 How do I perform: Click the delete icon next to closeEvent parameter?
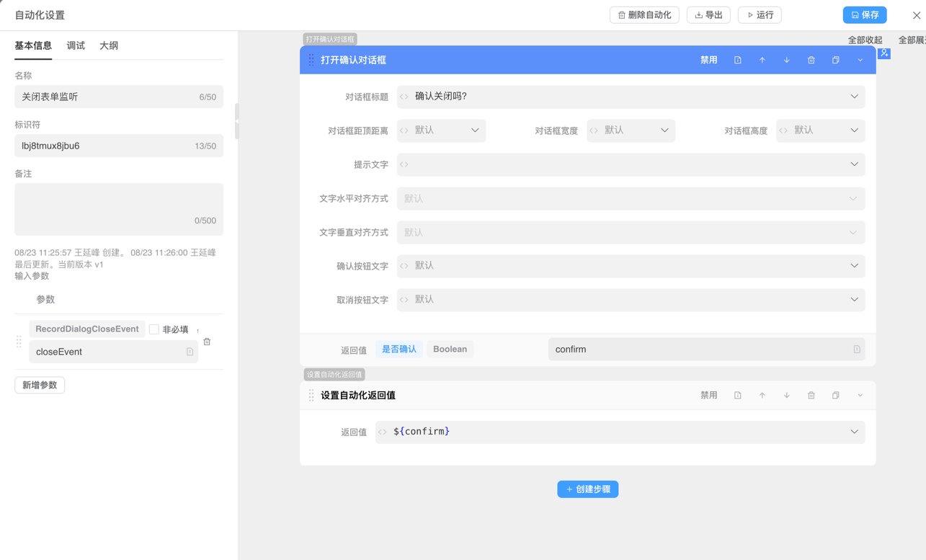click(x=207, y=341)
